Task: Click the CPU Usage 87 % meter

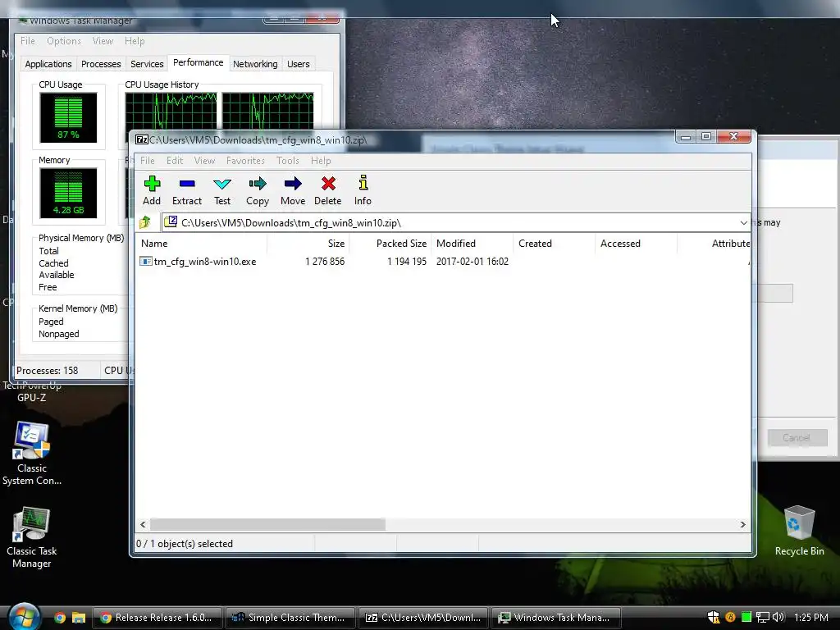Action: point(68,117)
